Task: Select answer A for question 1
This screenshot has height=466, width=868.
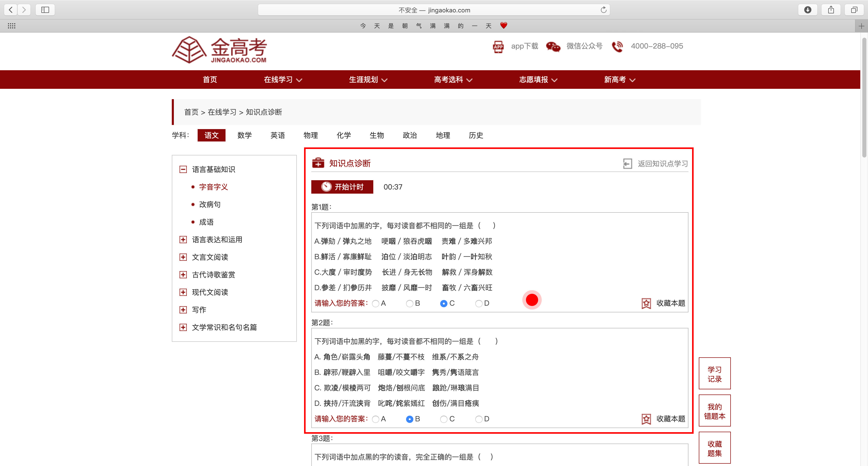Action: (375, 303)
